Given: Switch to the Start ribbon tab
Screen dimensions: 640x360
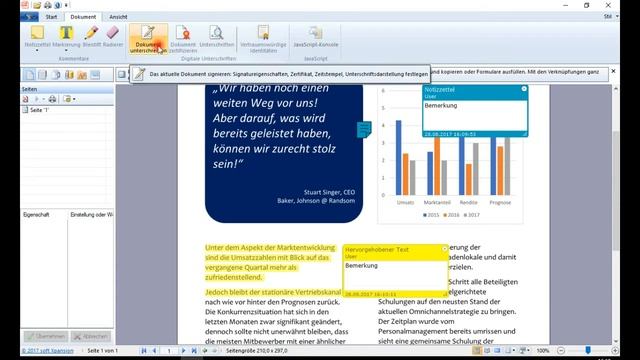Looking at the screenshot, I should click(51, 17).
